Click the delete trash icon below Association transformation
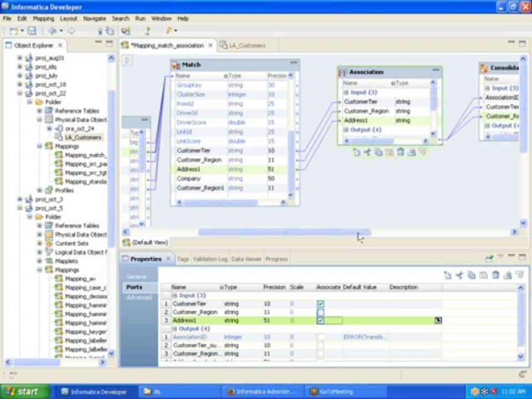The image size is (532, 399). click(x=400, y=152)
